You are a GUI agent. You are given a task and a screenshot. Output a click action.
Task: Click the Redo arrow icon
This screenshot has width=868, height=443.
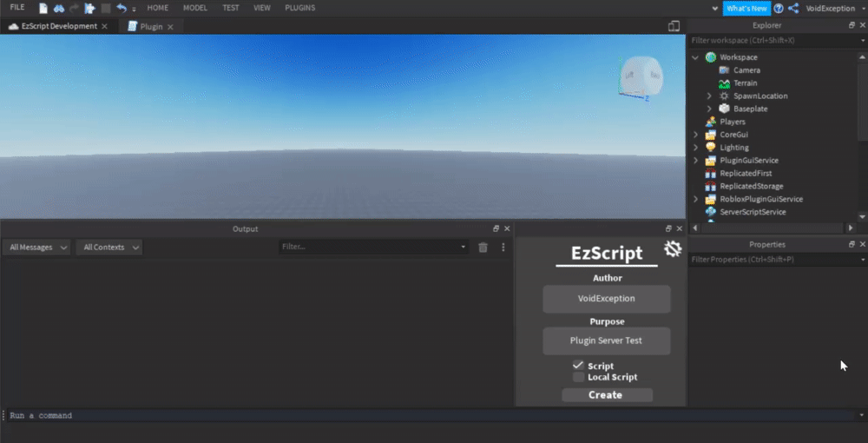coord(74,9)
